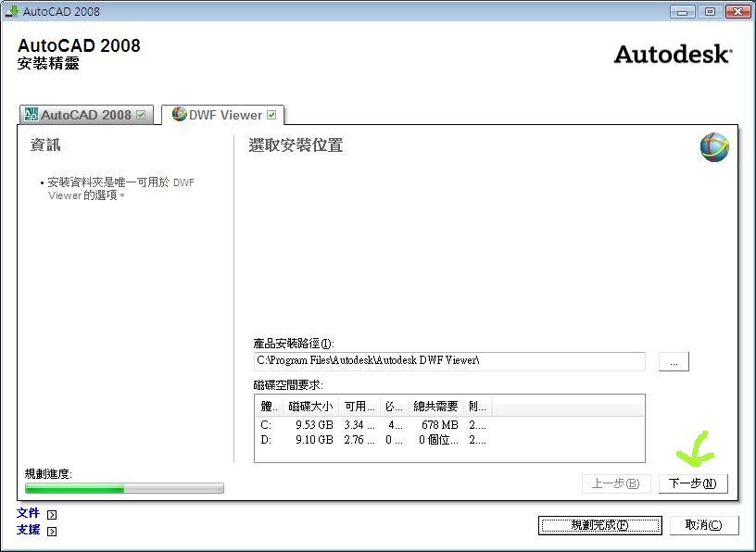Open the 文件 link
The width and height of the screenshot is (756, 552).
29,513
